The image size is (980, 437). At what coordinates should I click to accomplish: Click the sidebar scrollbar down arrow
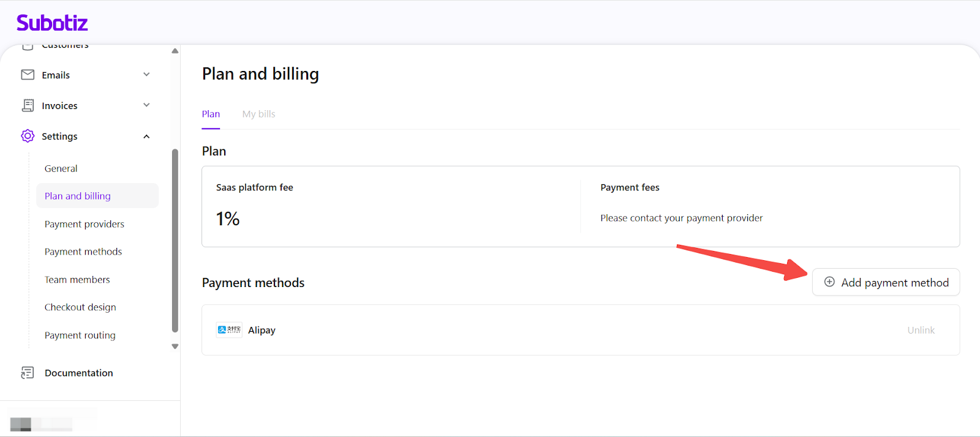[175, 346]
